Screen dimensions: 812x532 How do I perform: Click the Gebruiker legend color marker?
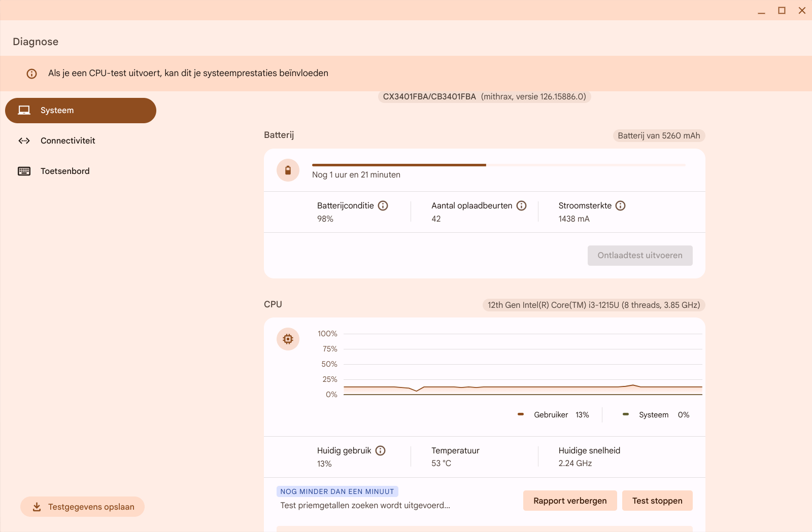521,414
